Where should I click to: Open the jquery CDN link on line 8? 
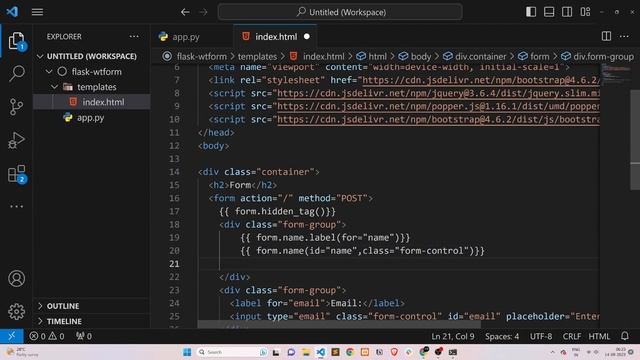tap(438, 93)
